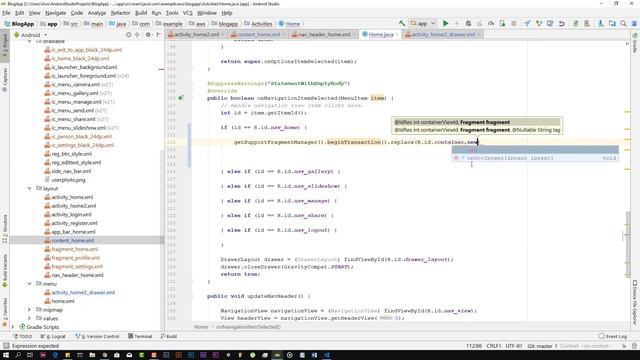This screenshot has height=360, width=640.
Task: Click the Revert undo arrow icon
Action: click(562, 24)
